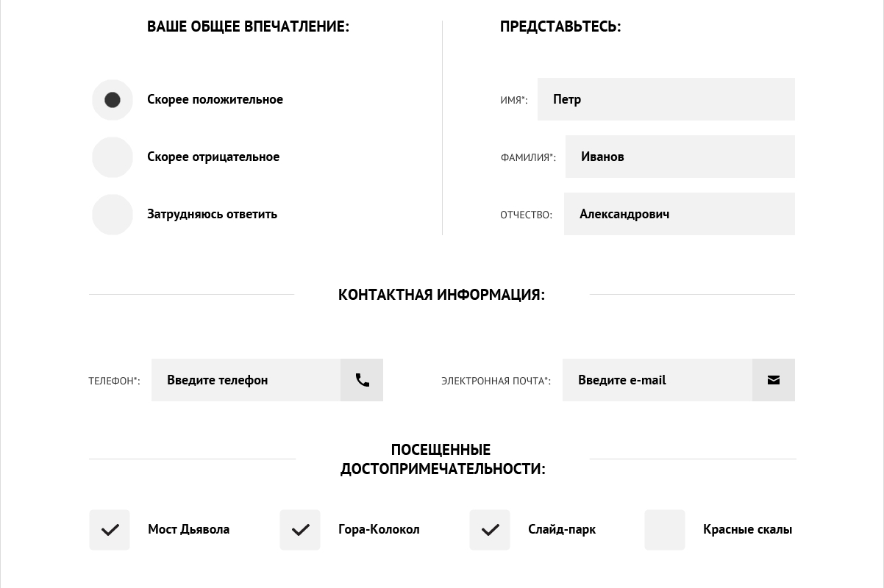
Task: Uncheck the Мост Дьявола checkbox
Action: coord(110,530)
